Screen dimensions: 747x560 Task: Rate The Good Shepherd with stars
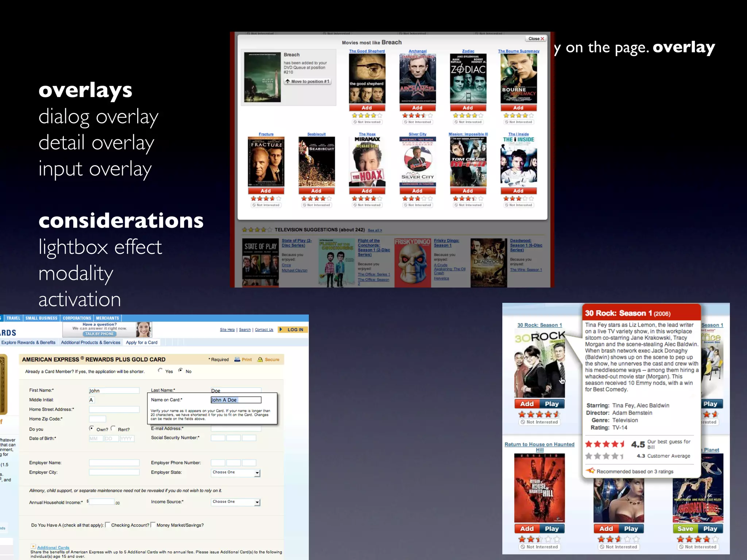coord(367,116)
